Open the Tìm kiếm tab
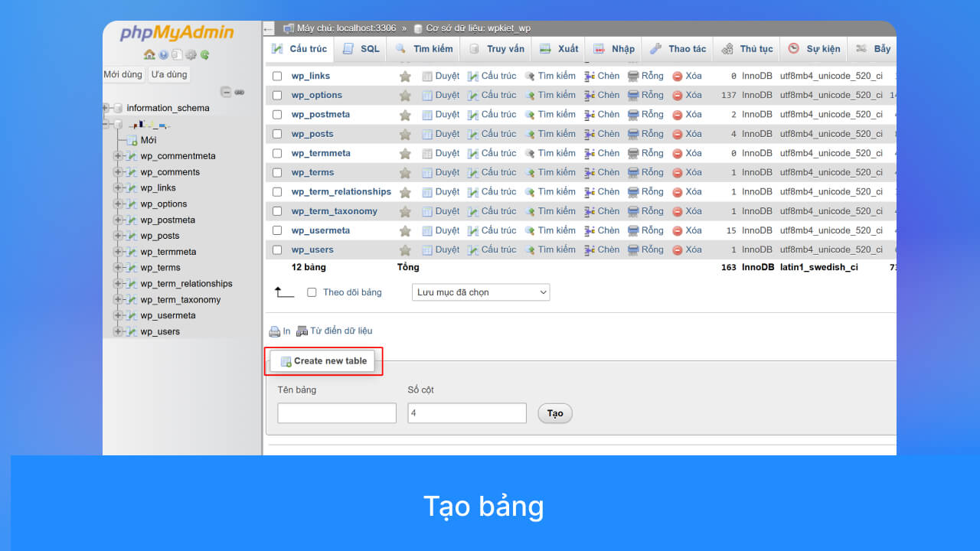The image size is (980, 551). 423,49
